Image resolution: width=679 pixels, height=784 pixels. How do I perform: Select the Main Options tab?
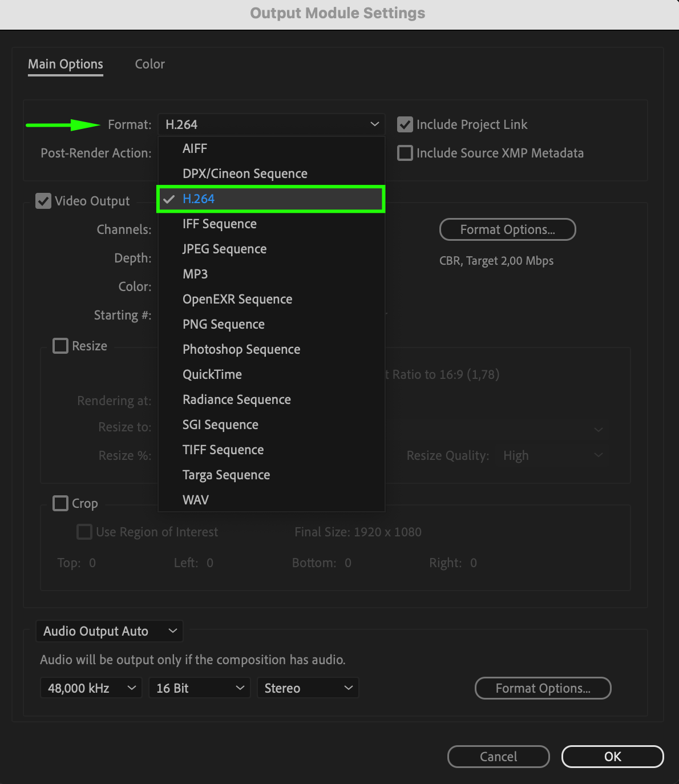click(66, 64)
